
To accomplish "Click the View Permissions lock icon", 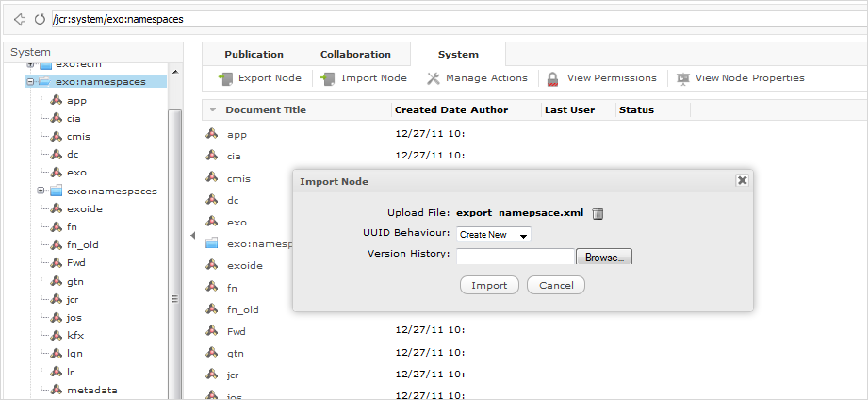I will [553, 78].
